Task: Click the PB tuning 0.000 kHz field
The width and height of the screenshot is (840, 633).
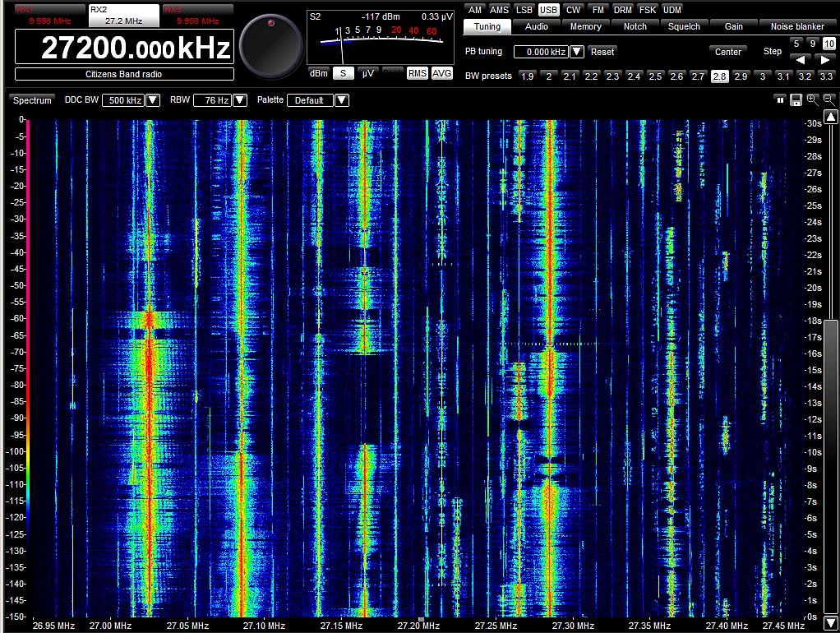Action: coord(542,52)
